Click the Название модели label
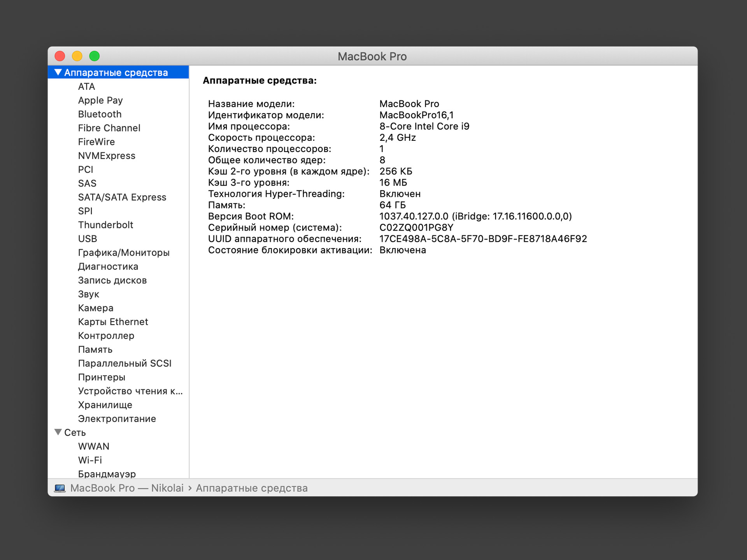 pos(251,104)
